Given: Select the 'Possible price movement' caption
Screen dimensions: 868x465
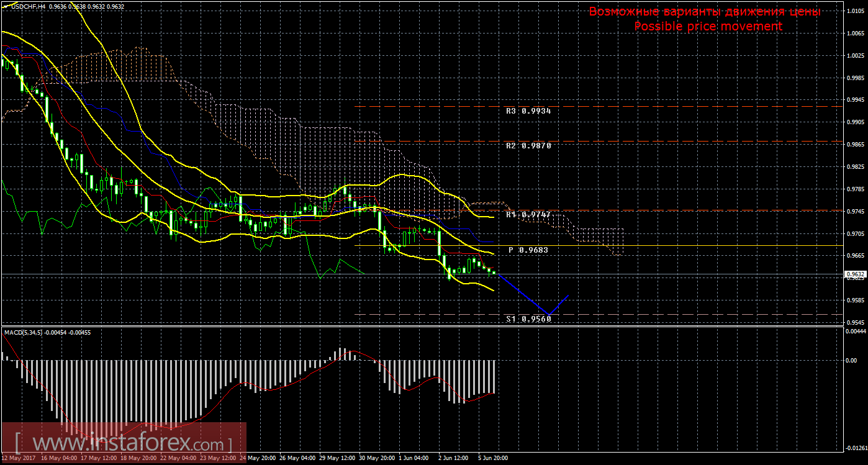Looking at the screenshot, I should 708,27.
